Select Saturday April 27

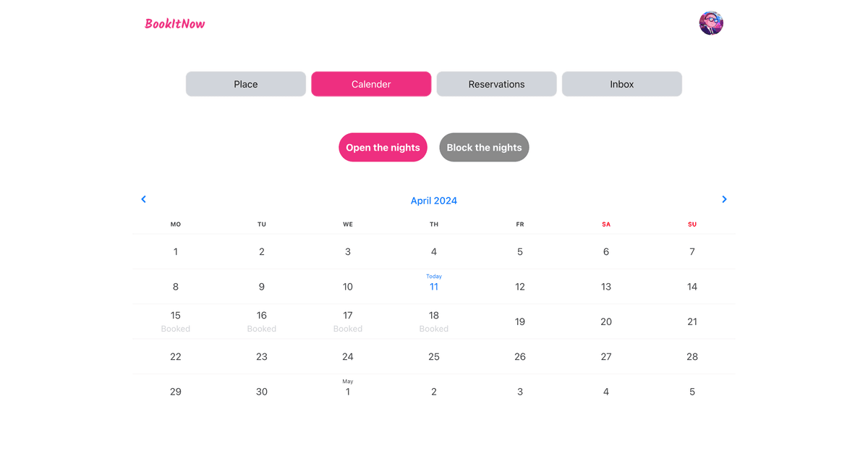606,356
